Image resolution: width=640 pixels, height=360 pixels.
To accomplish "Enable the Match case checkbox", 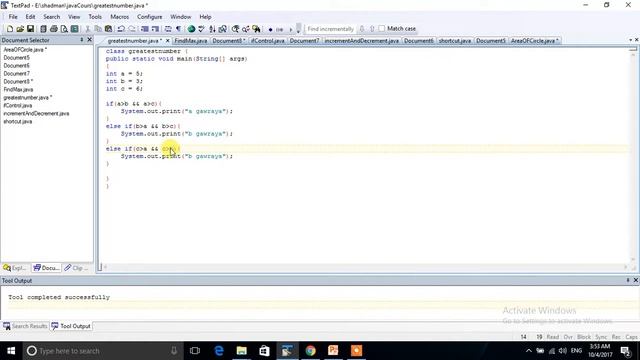I will coord(382,29).
